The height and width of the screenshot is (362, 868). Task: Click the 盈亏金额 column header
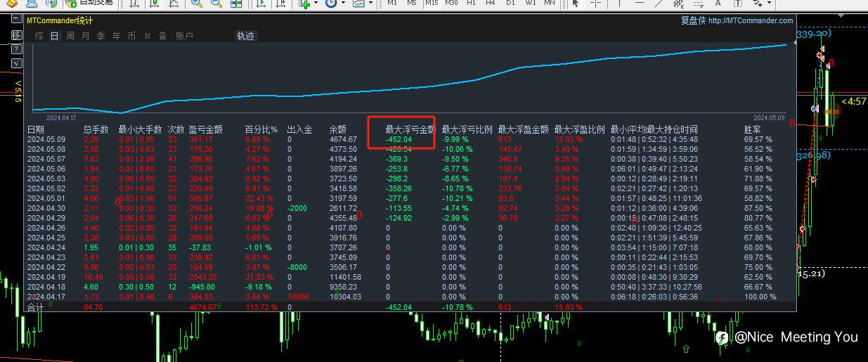205,129
